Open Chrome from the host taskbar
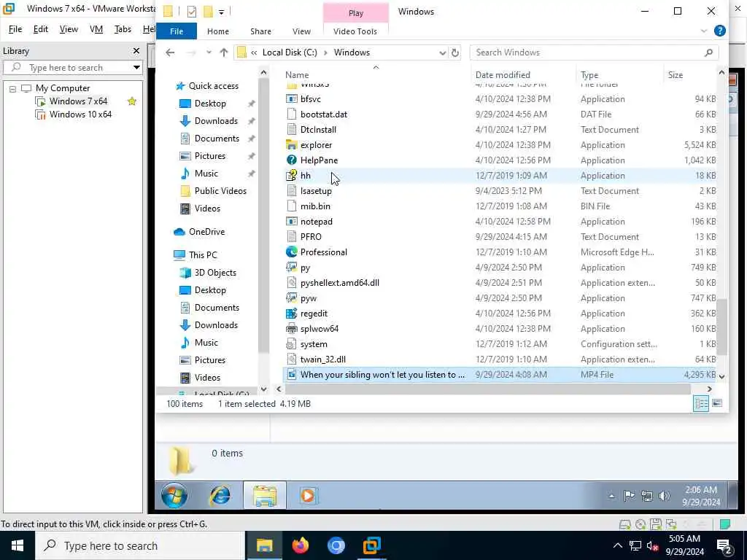 336,545
